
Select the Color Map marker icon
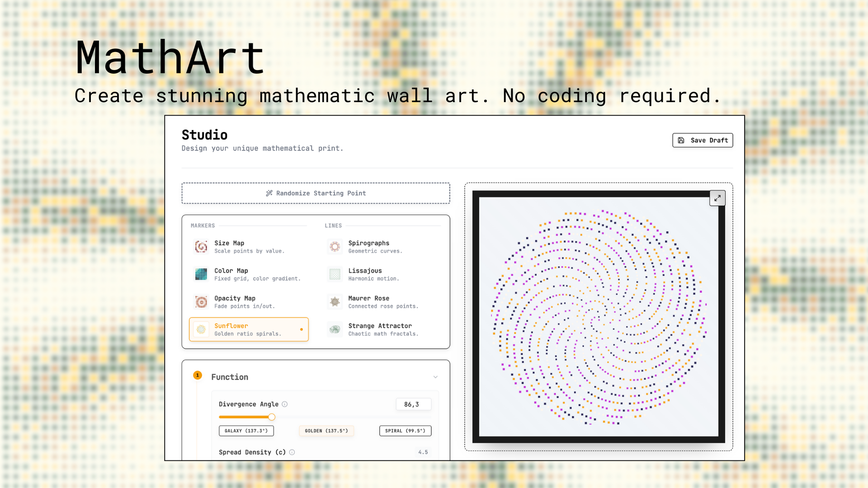tap(200, 274)
